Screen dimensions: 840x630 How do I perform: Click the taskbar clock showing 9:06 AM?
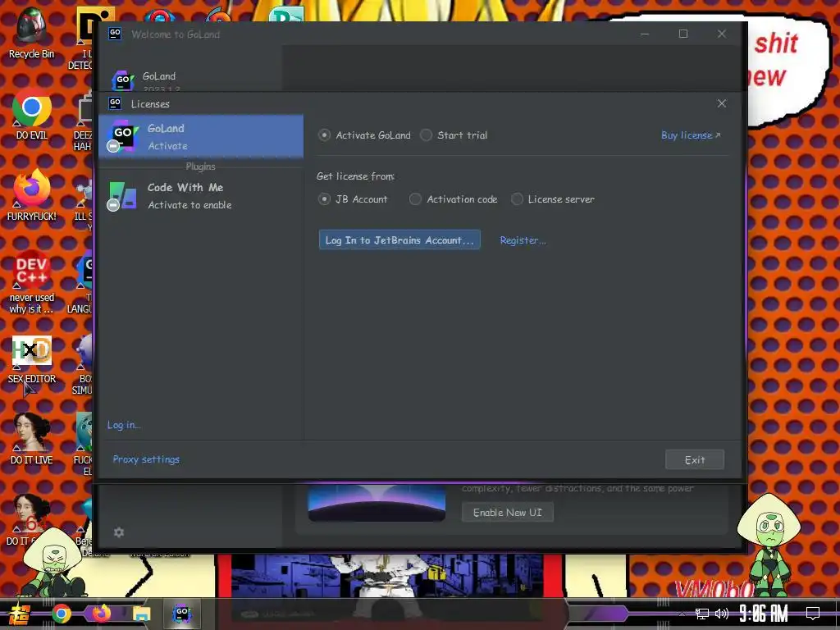764,614
